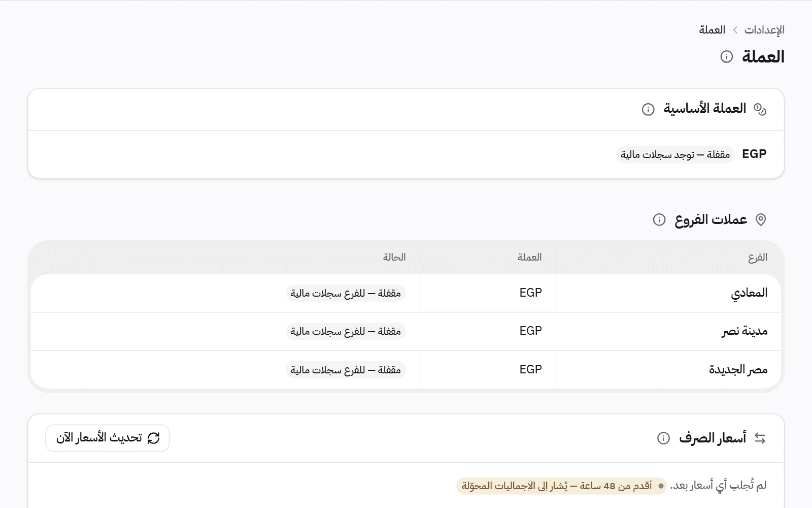Click locked status badge in المعادي row
Screen dimensions: 812x508
pos(346,293)
